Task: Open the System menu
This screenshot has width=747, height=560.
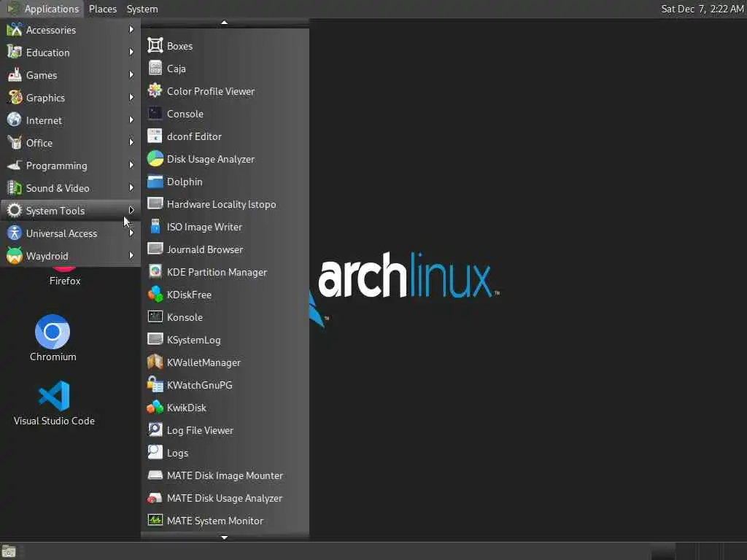Action: tap(142, 9)
